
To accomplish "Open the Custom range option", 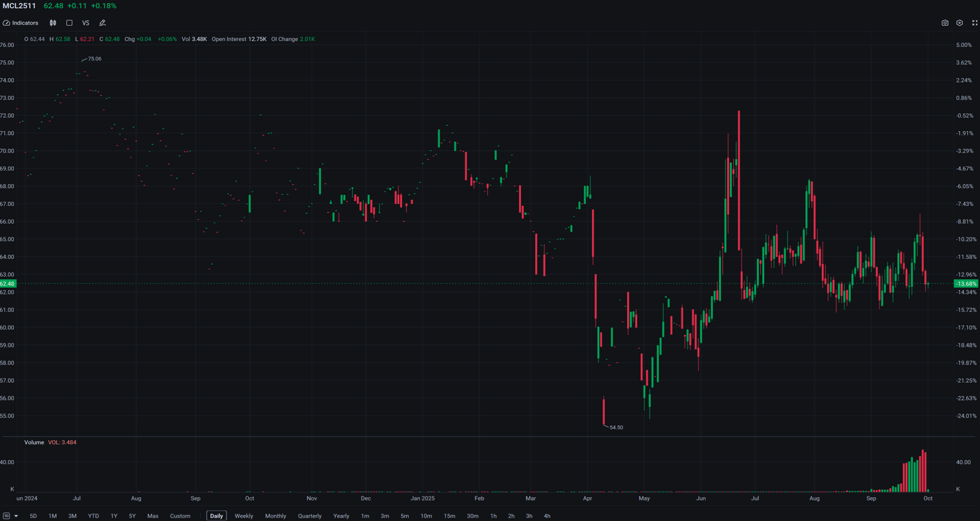I will click(180, 516).
